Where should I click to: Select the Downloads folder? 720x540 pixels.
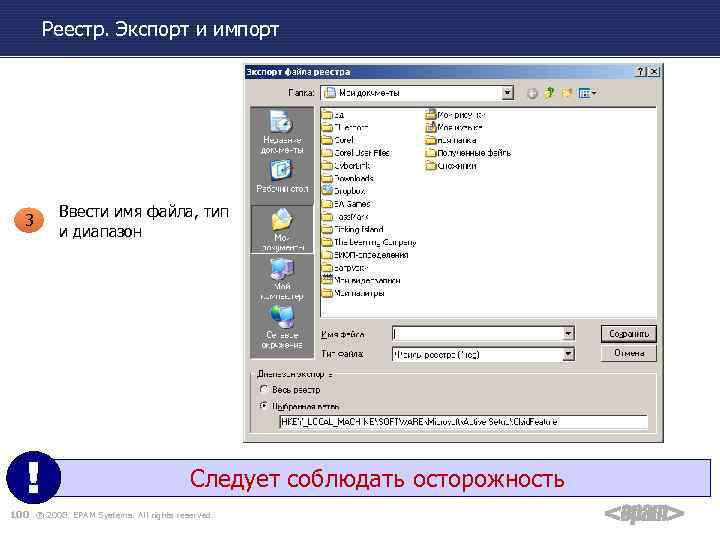(x=348, y=178)
